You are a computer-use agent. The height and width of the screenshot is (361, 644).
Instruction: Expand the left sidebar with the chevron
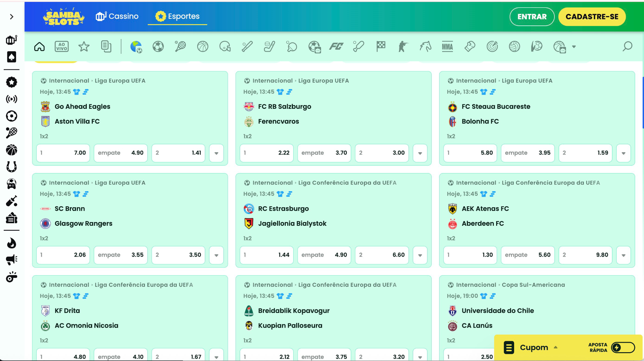click(12, 17)
